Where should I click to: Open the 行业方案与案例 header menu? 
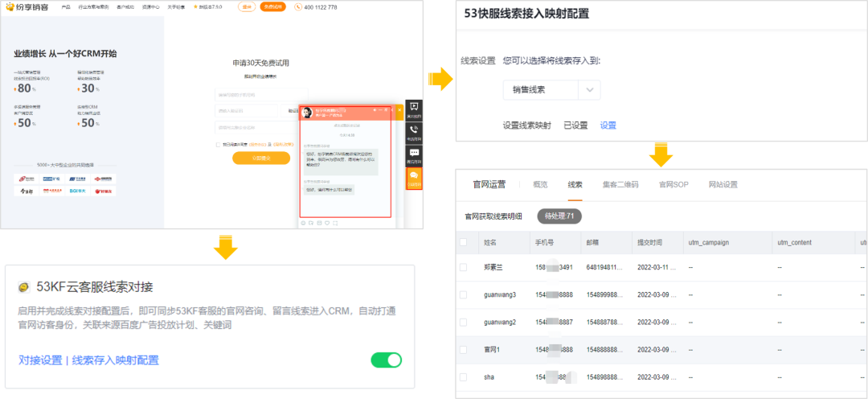click(94, 7)
